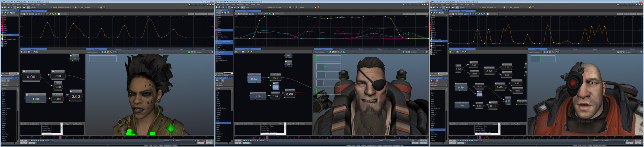Click the play icon in Maggie's playback controls

(39, 141)
